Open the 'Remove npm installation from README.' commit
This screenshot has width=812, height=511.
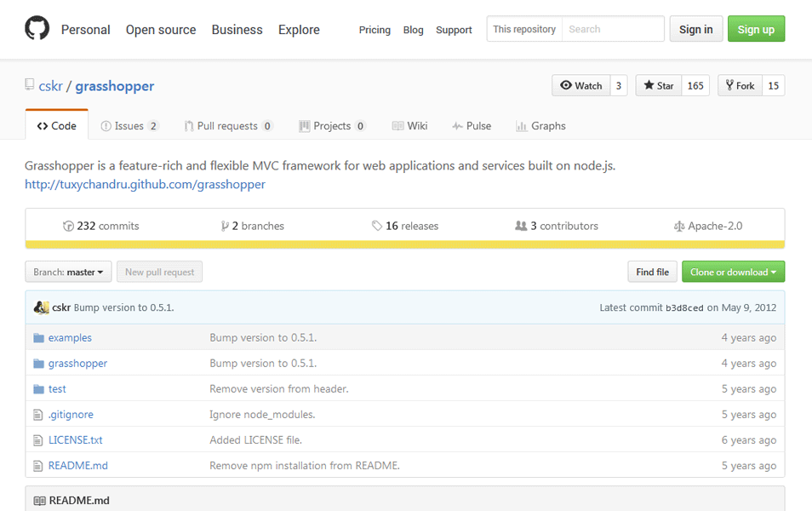tap(305, 465)
